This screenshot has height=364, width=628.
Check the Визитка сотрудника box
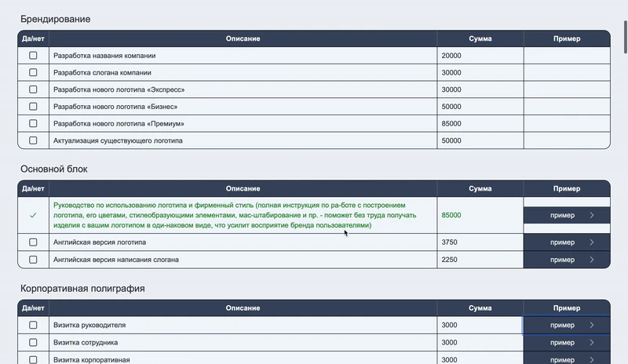click(x=33, y=342)
